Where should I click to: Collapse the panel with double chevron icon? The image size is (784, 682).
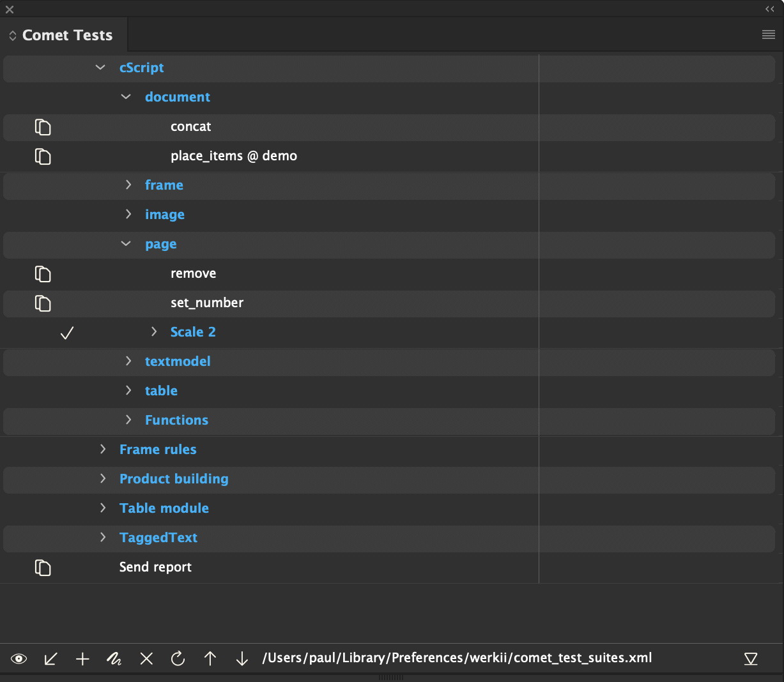coord(770,9)
